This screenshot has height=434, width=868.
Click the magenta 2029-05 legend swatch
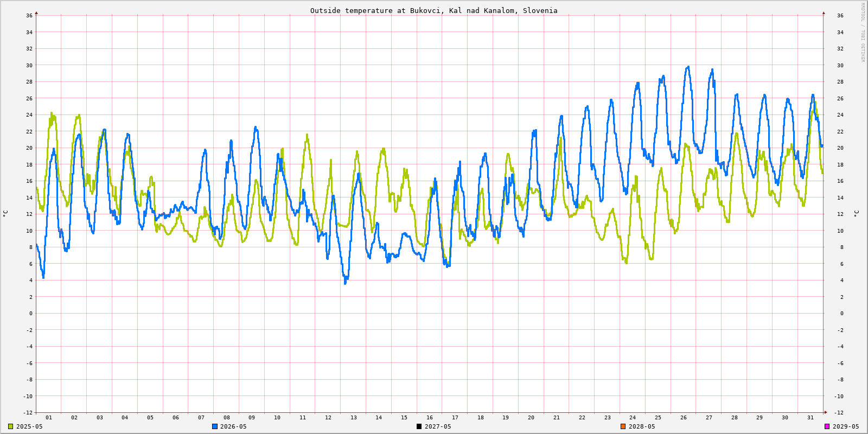(x=827, y=426)
